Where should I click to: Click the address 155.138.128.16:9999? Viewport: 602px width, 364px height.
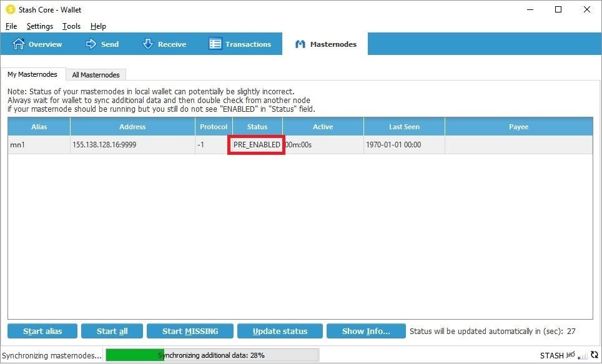pyautogui.click(x=104, y=145)
